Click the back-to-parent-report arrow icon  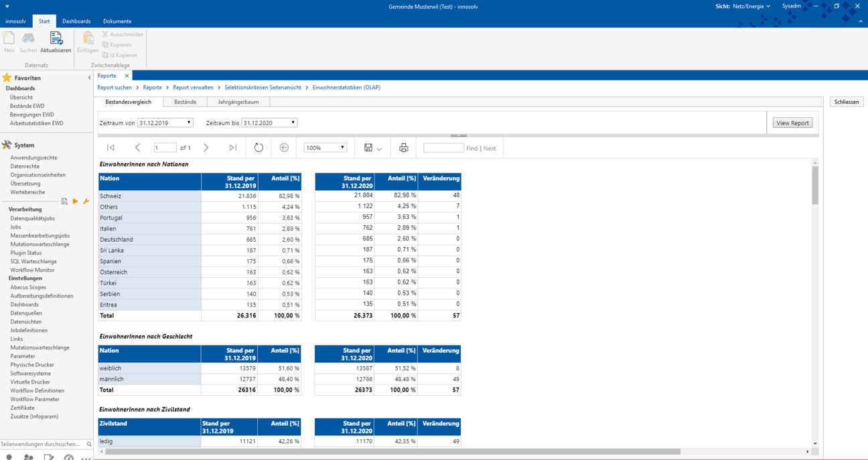pos(284,148)
